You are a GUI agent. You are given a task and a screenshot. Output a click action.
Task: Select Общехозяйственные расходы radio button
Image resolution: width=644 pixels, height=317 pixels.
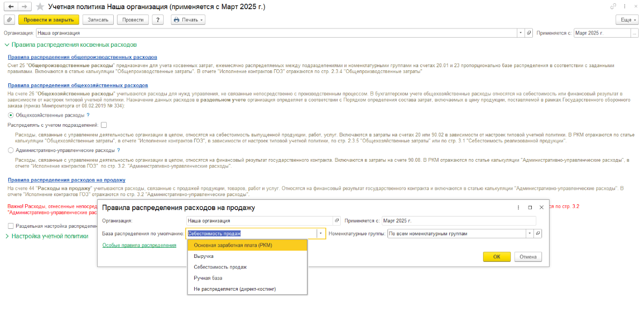(x=11, y=115)
